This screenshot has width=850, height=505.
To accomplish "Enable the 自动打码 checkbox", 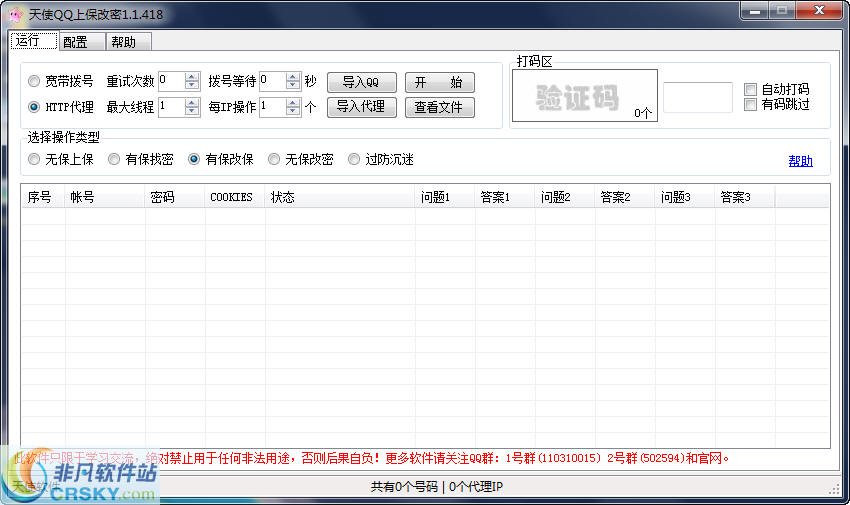I will pyautogui.click(x=777, y=89).
